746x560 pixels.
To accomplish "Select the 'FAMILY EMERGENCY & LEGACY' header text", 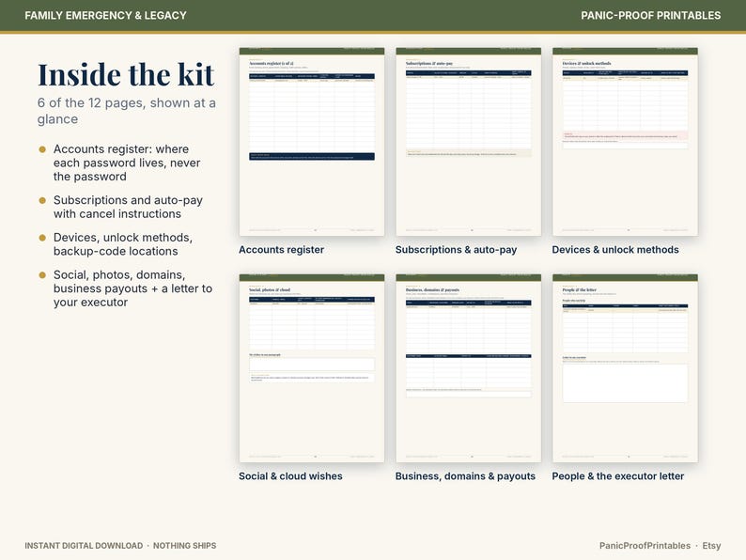I will (105, 16).
